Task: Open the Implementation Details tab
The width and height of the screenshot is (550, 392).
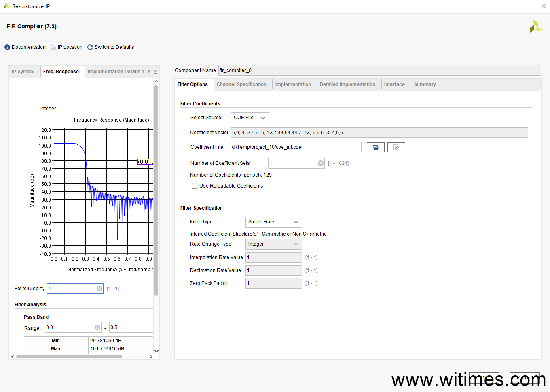Action: (114, 72)
